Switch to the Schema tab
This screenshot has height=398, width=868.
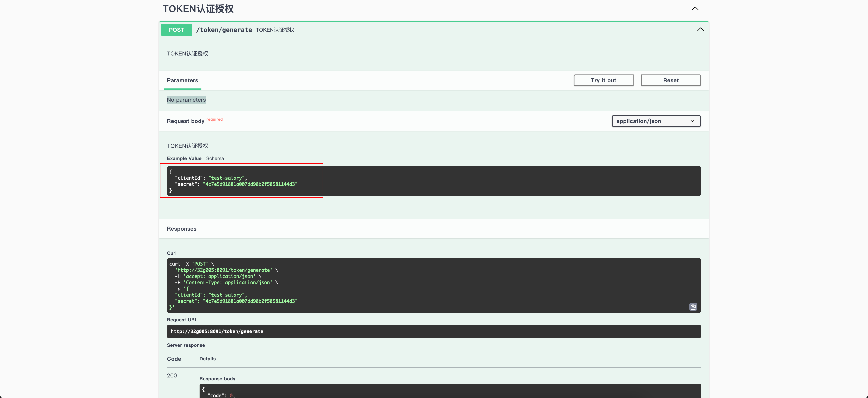pos(215,158)
